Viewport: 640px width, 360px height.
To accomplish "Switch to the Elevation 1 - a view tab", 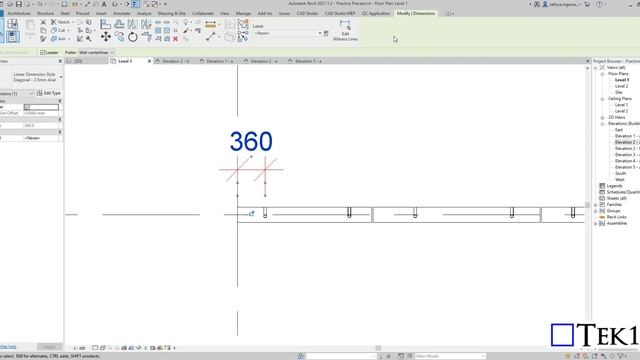I will click(x=219, y=61).
